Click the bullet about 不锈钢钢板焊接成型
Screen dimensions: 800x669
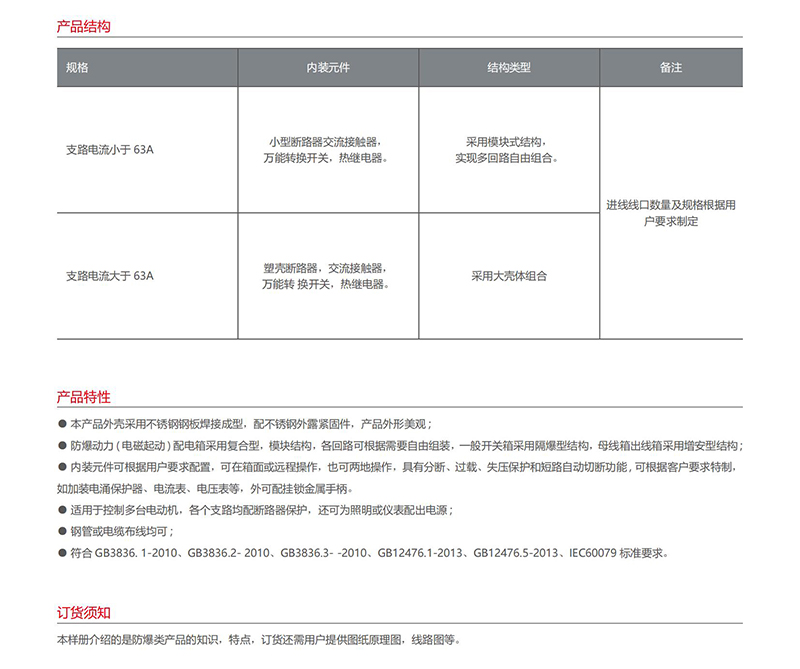250,424
